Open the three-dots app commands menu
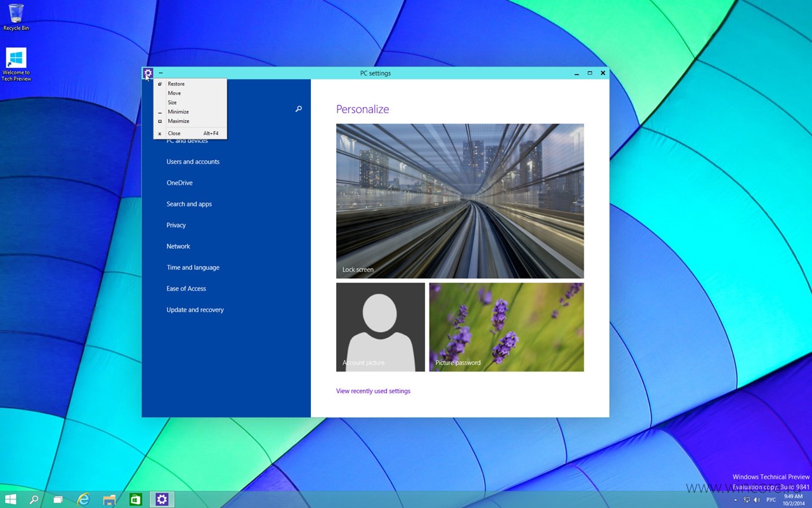This screenshot has height=508, width=812. click(160, 73)
